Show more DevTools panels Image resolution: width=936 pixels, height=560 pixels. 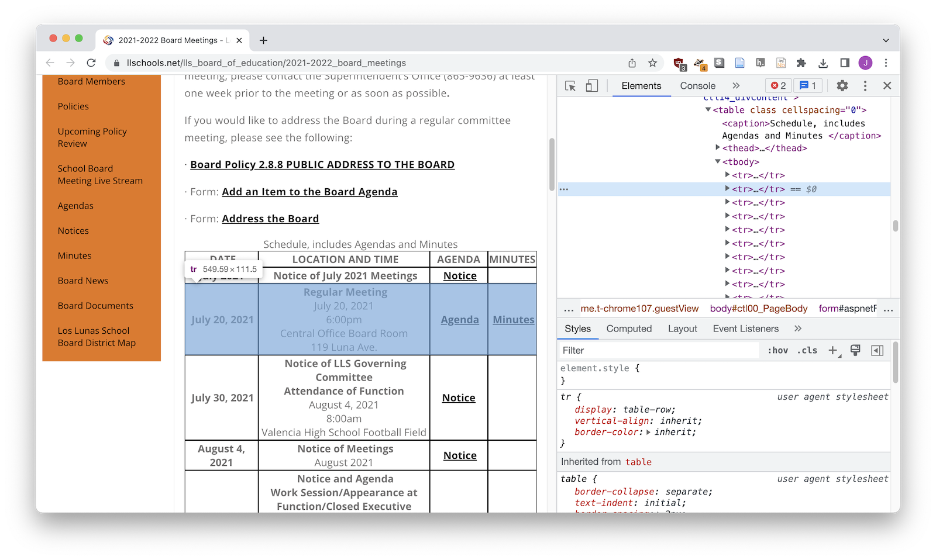(x=736, y=86)
